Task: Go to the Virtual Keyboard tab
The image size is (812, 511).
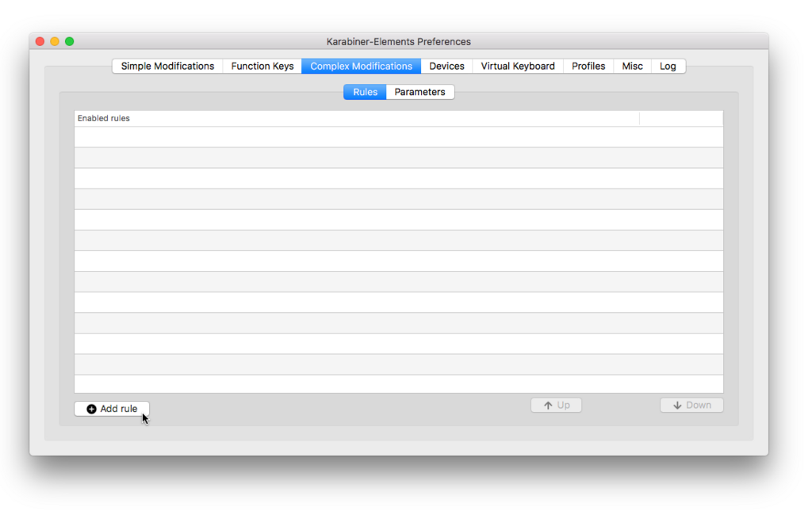Action: click(x=517, y=67)
